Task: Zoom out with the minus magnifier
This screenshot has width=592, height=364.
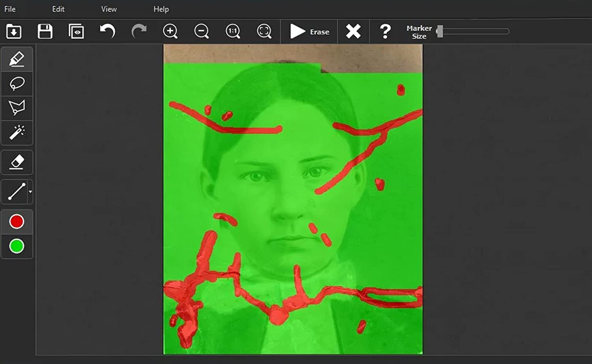Action: tap(201, 31)
